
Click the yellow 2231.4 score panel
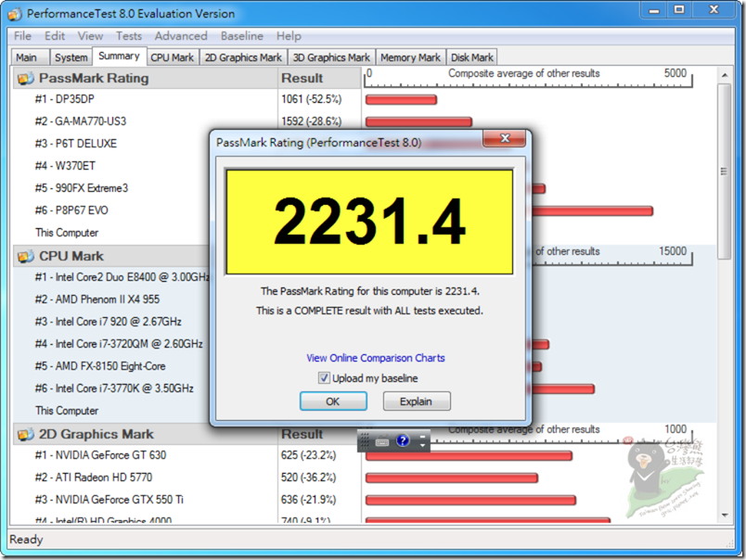click(x=369, y=223)
